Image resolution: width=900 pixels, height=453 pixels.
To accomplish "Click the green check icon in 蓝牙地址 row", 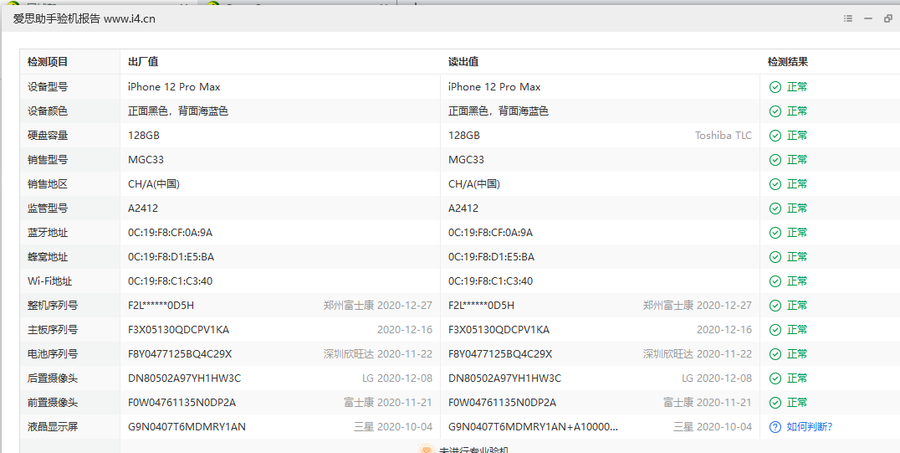I will coord(775,233).
